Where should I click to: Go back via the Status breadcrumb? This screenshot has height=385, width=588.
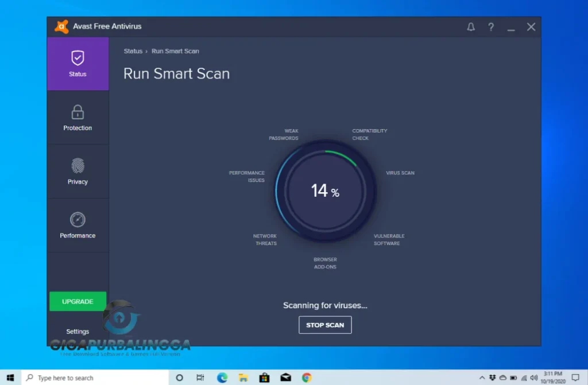133,51
